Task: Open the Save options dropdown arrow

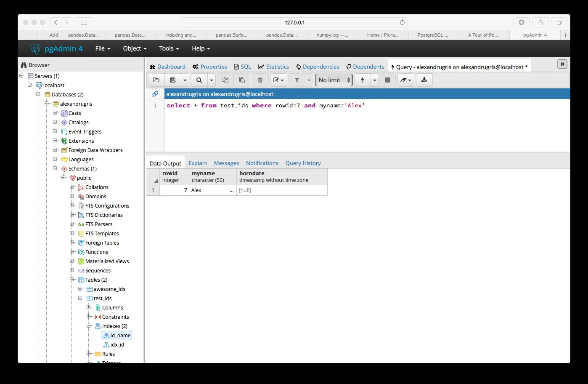Action: pyautogui.click(x=185, y=80)
